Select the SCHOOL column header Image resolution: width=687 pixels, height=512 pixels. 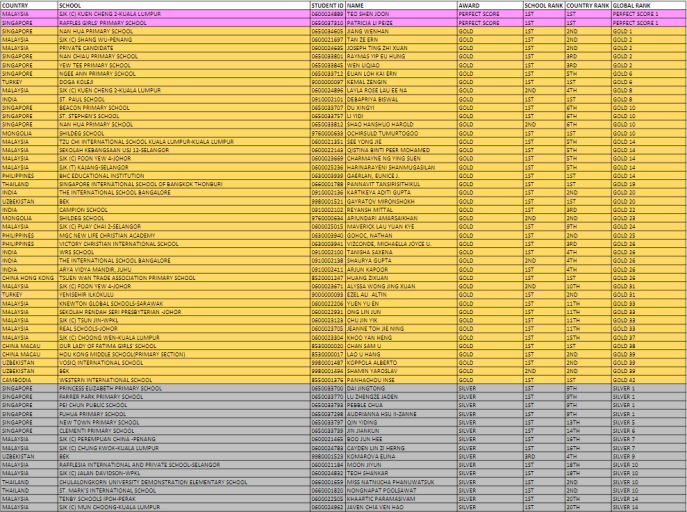(184, 6)
